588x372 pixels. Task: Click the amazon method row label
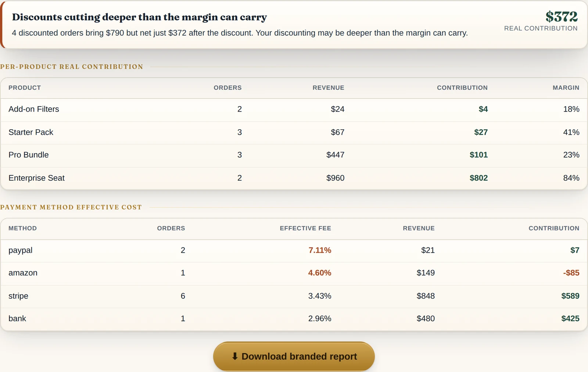point(23,273)
